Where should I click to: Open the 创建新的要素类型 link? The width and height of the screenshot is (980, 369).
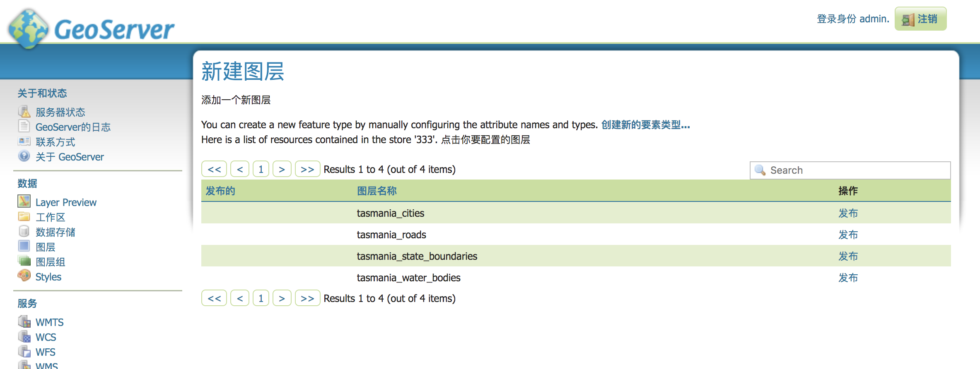[645, 125]
